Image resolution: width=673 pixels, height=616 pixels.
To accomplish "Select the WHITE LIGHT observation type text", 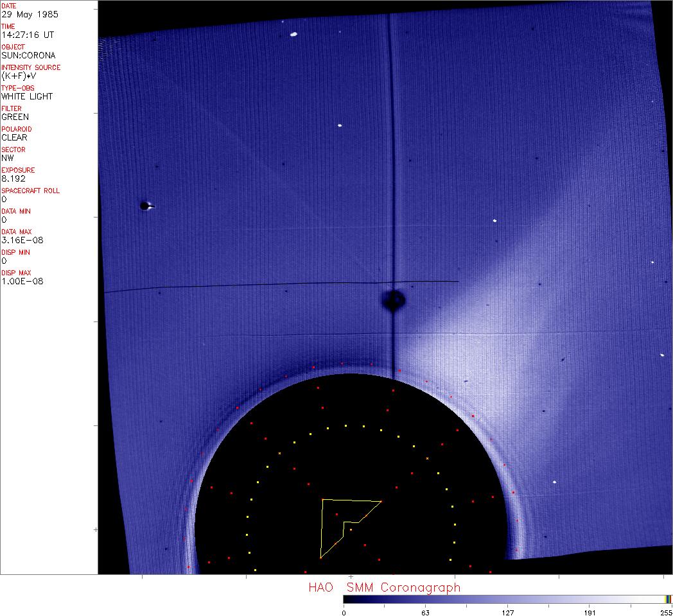I will point(27,96).
